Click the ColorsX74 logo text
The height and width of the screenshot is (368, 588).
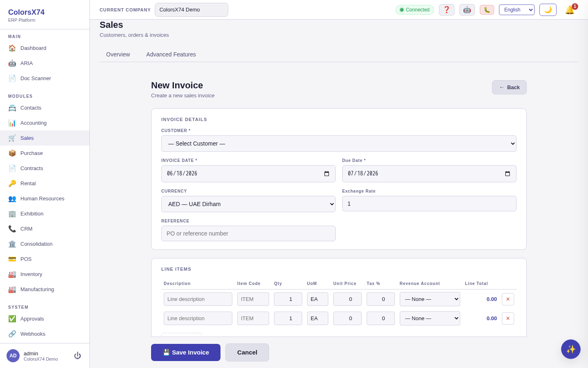[26, 12]
